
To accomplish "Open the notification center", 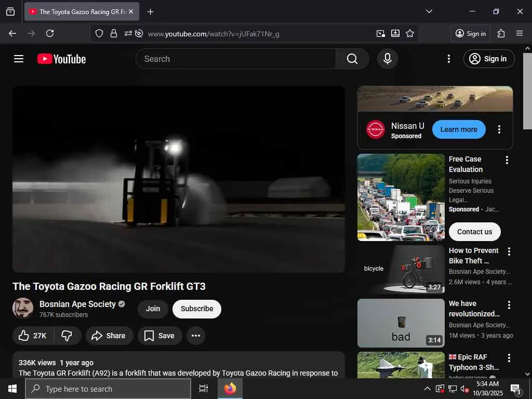I will (516, 389).
